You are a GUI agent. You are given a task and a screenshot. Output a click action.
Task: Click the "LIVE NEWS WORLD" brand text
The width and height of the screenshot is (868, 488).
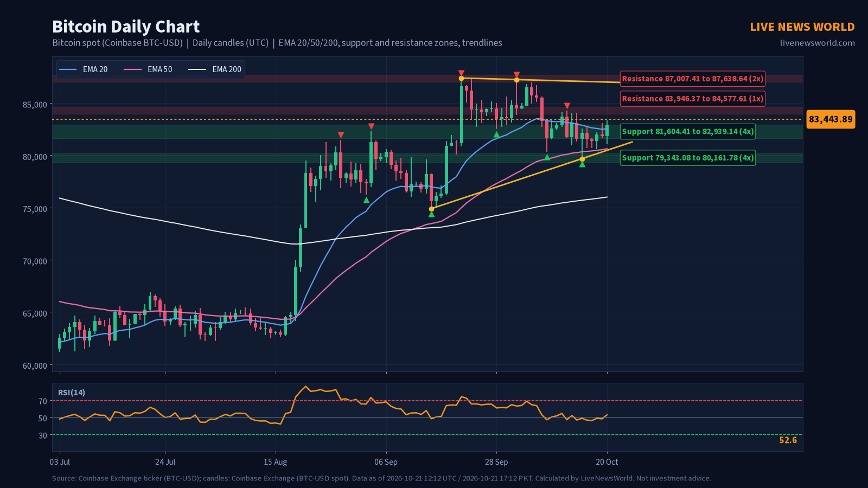point(802,27)
